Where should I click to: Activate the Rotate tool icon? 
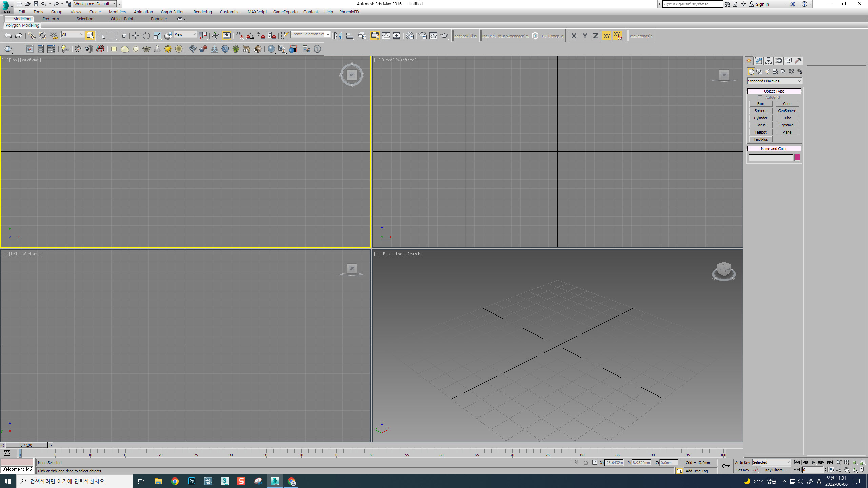[x=146, y=36]
